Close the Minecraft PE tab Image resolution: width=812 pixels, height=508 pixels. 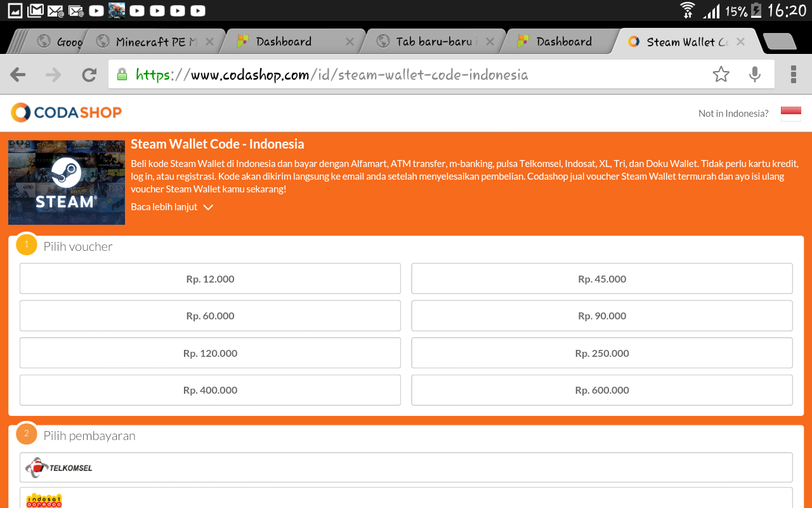209,42
